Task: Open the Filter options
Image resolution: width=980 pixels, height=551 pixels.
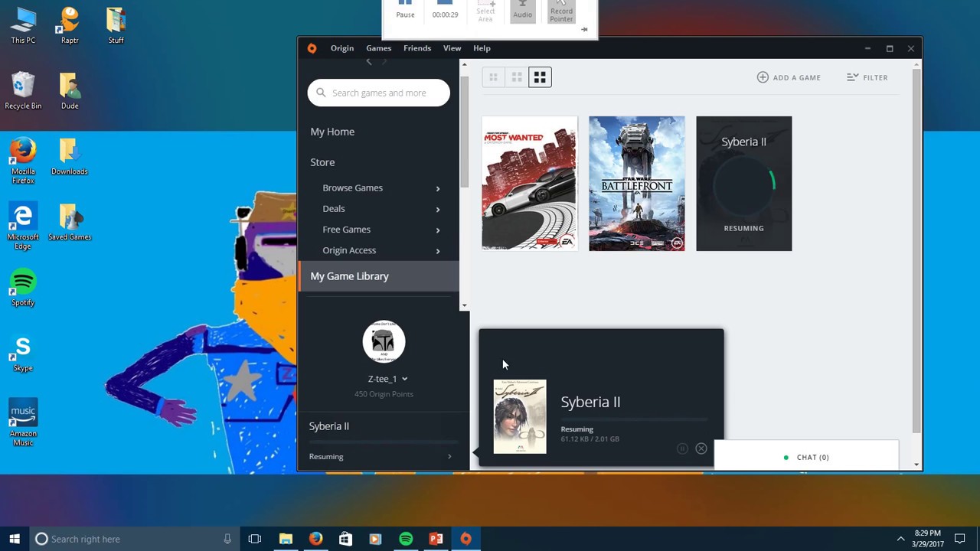Action: point(867,77)
